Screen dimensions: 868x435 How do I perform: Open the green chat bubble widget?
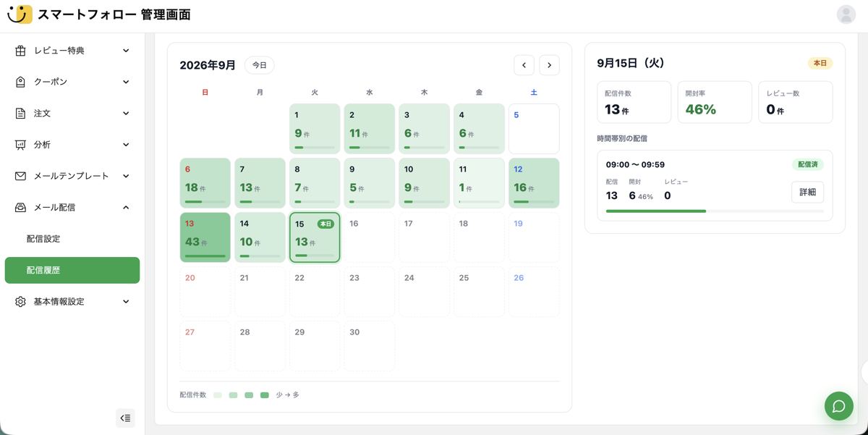[839, 406]
